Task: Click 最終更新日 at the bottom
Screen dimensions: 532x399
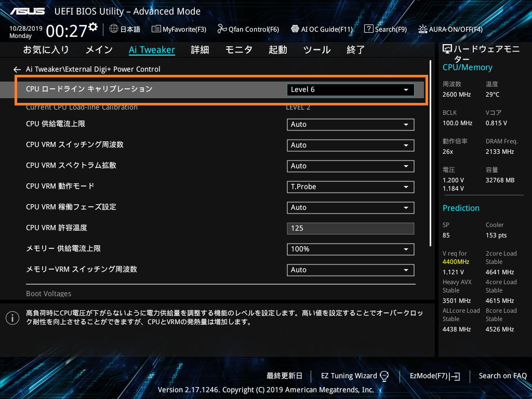Action: pyautogui.click(x=284, y=376)
